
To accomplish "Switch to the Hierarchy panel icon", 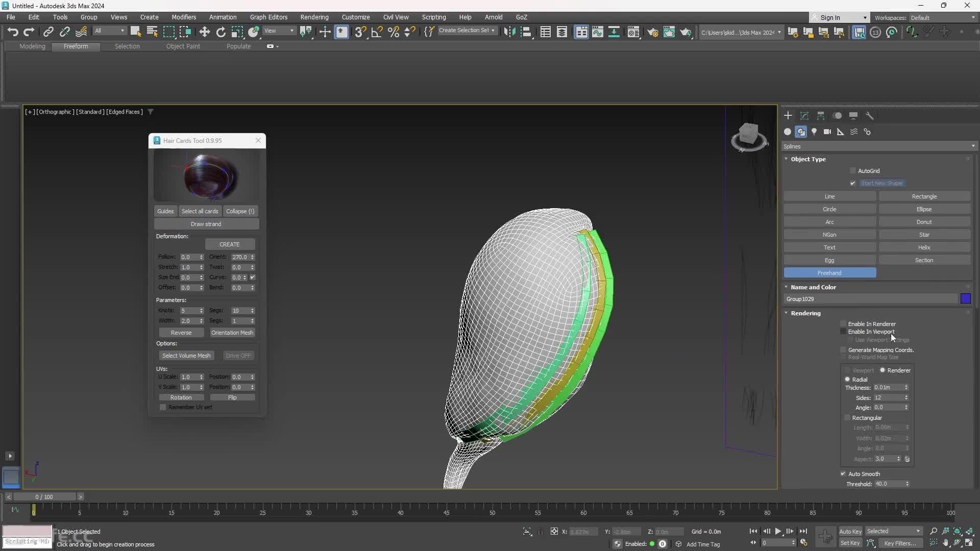I will pos(820,116).
